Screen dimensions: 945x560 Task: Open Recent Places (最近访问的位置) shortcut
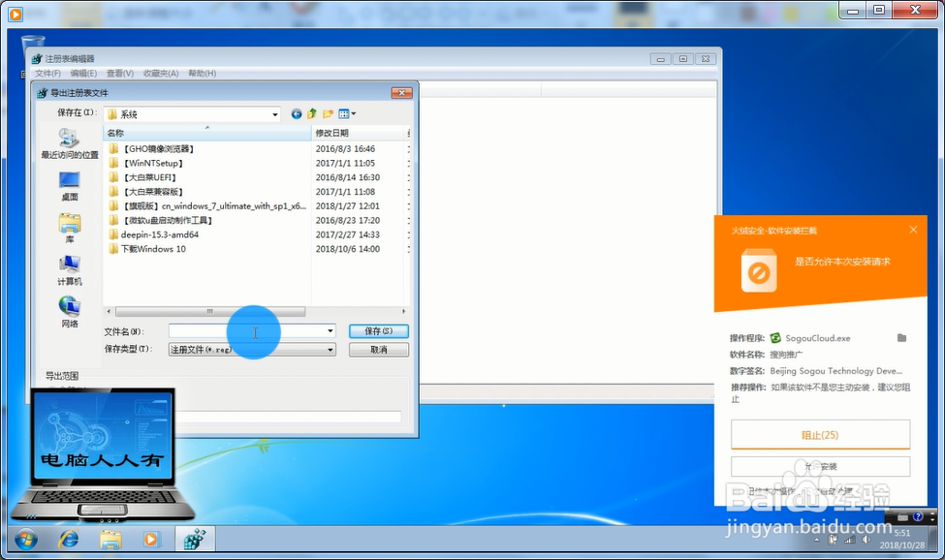coord(70,144)
